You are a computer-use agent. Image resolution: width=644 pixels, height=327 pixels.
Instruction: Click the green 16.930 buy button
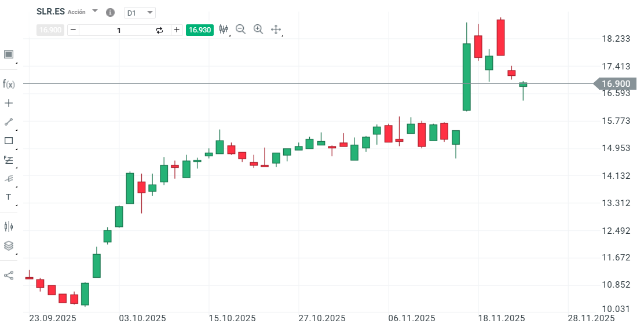point(200,30)
